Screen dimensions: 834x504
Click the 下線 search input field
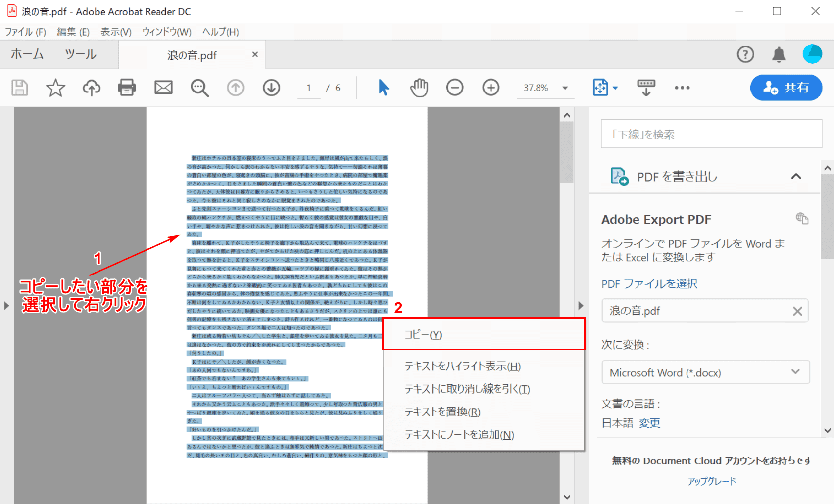tap(711, 134)
